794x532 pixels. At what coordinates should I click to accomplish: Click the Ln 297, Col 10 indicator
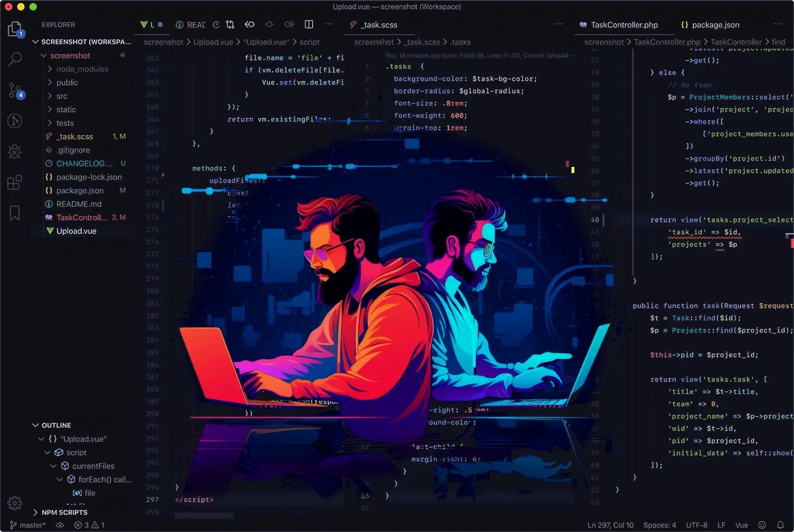[611, 525]
